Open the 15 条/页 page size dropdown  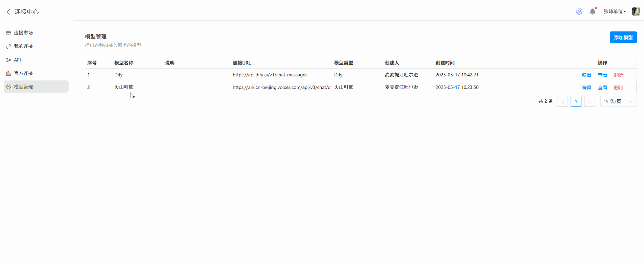[618, 101]
